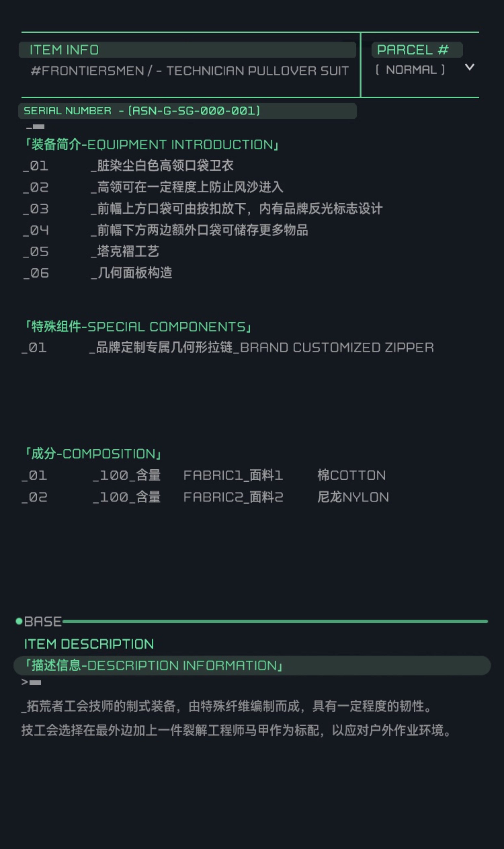Click the serial number ASN-G-SG-000-001 bar
Screen dimensions: 504x849
[187, 111]
